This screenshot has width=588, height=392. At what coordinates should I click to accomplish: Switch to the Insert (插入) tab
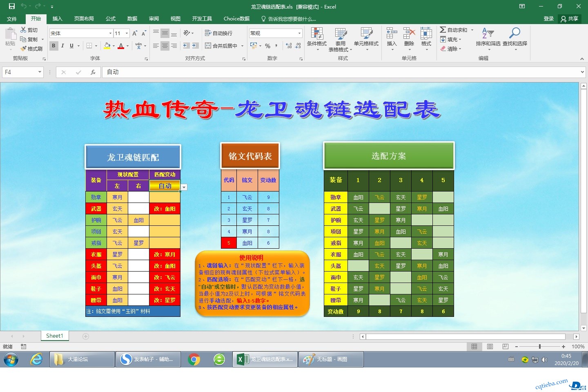pos(58,19)
